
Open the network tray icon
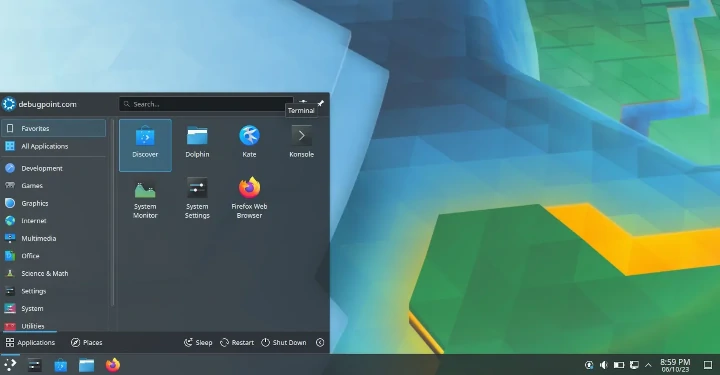click(634, 365)
